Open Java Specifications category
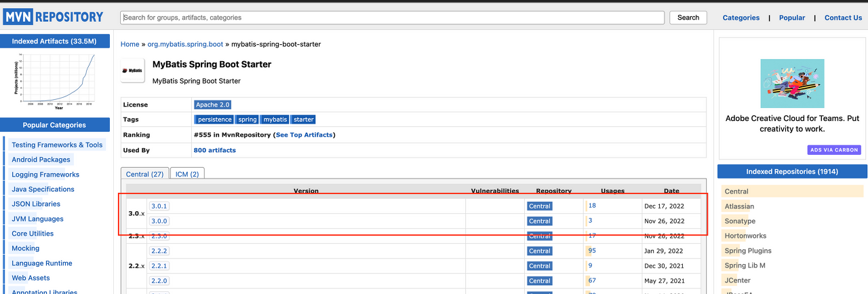 (43, 189)
